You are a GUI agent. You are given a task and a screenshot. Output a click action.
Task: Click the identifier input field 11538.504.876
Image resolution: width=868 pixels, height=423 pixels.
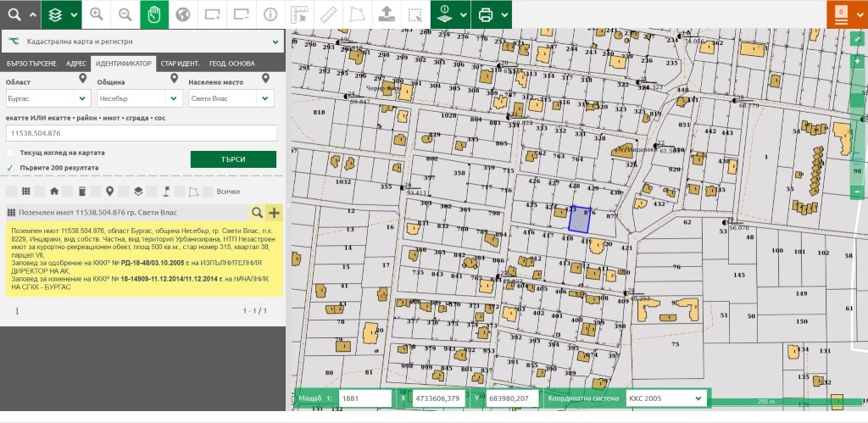(142, 133)
